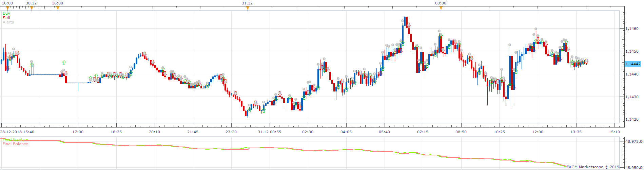The width and height of the screenshot is (644, 170).
Task: Click the 1,1420 price axis label
Action: coord(632,120)
